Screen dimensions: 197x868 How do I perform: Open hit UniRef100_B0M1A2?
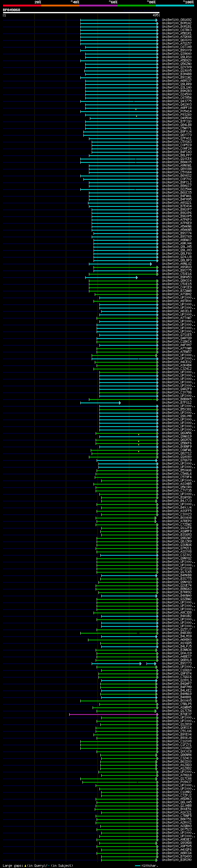177,23
